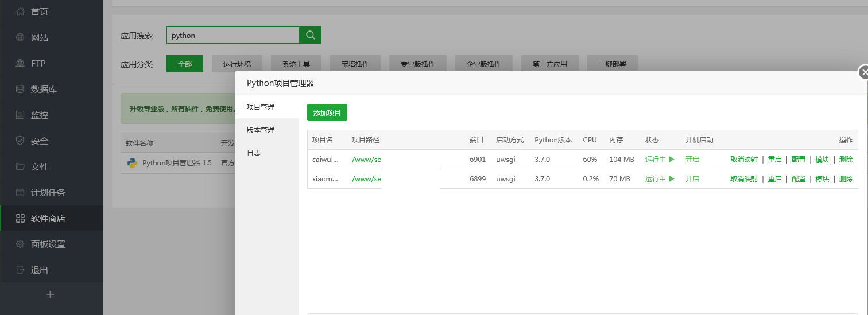Open the 日志 tab

click(254, 153)
